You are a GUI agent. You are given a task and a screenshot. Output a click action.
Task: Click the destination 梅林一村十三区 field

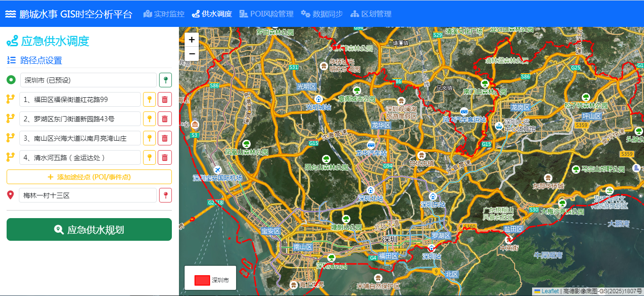click(88, 195)
